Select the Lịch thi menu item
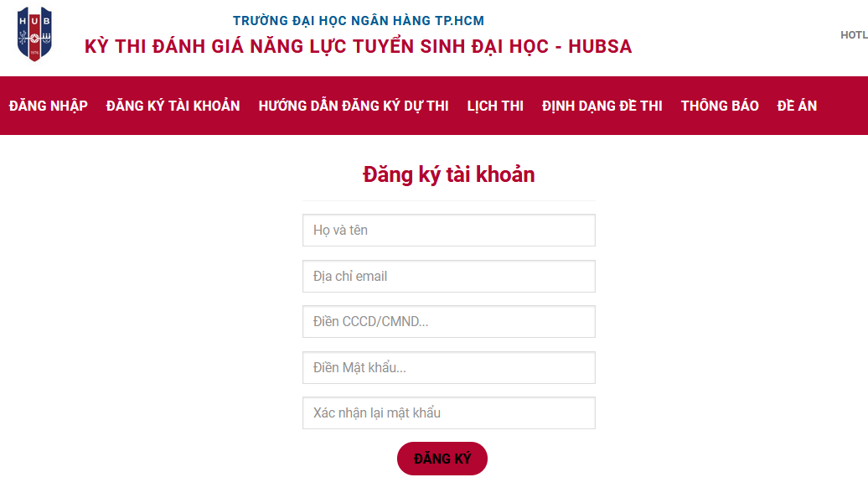868x498 pixels. (495, 106)
